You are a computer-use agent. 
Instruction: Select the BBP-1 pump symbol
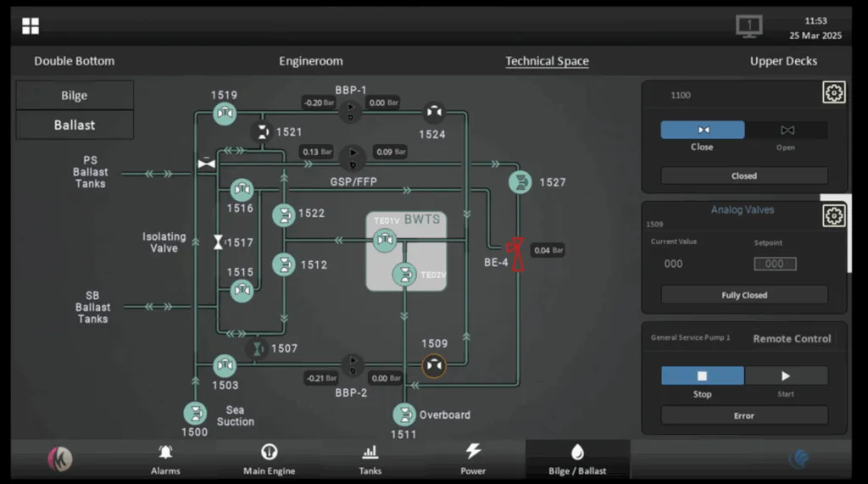350,111
